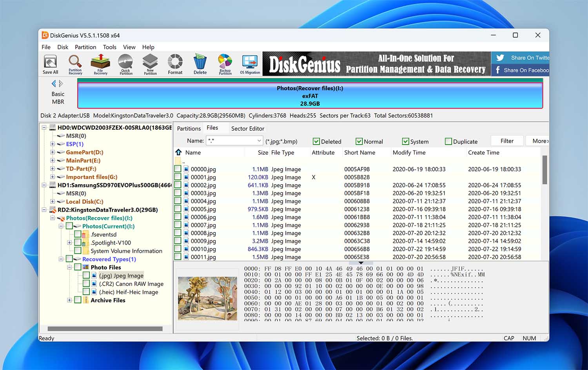Enable the Duplicate filter checkbox
The height and width of the screenshot is (370, 588).
click(448, 141)
